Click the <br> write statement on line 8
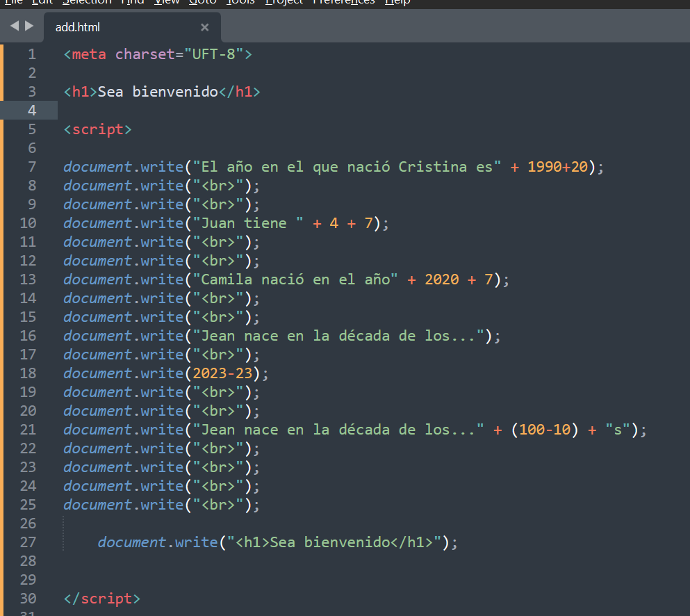 161,186
